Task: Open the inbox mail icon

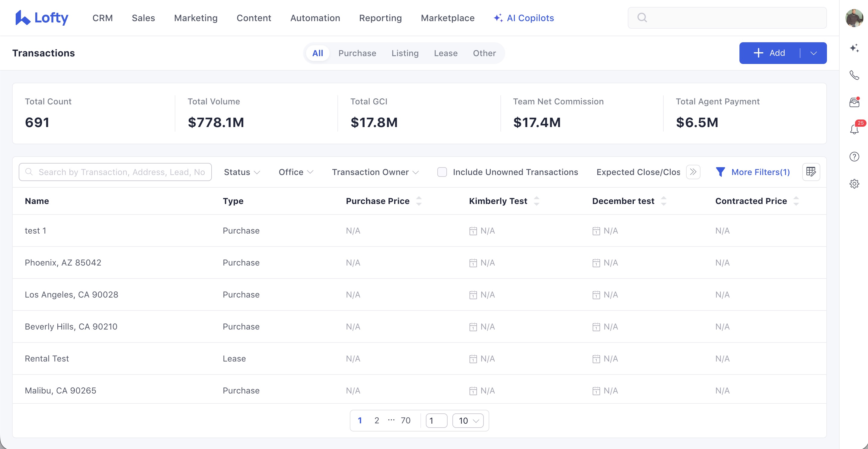Action: tap(854, 102)
